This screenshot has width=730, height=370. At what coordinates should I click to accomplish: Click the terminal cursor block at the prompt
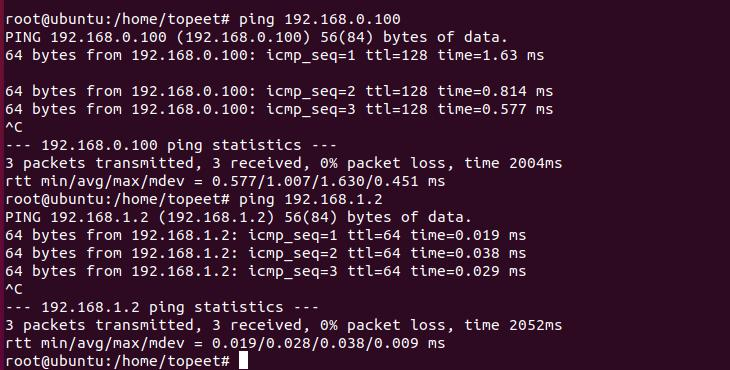tap(243, 361)
